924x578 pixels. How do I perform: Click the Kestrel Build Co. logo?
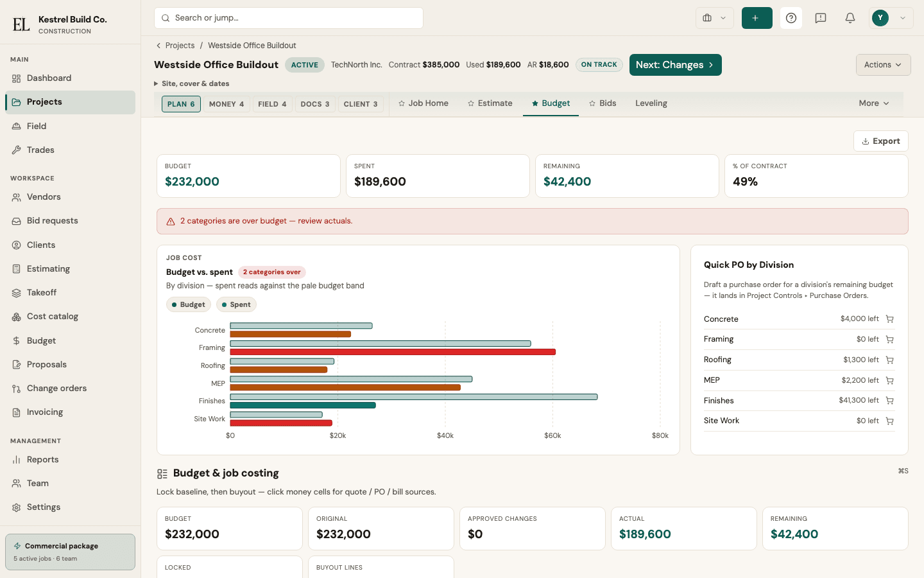(21, 24)
